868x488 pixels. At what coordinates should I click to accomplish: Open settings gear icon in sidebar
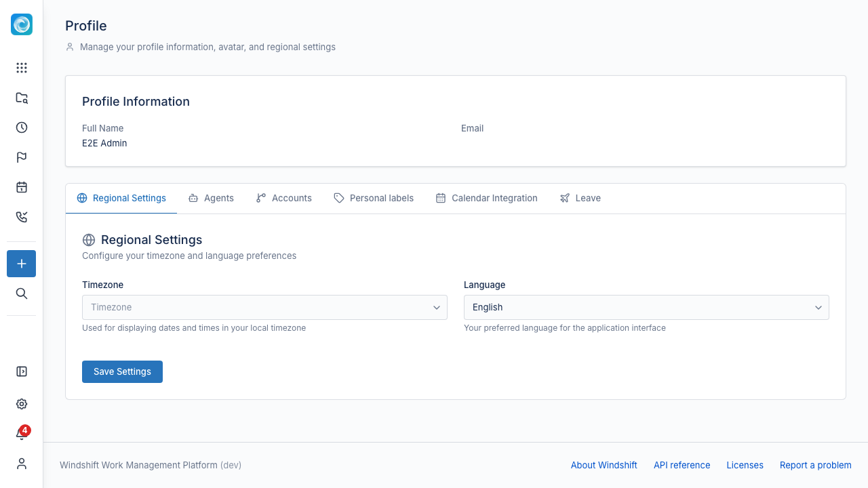[x=22, y=404]
